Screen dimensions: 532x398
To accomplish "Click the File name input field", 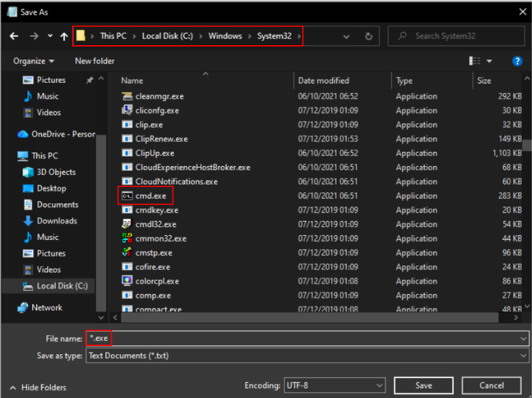I will click(308, 339).
